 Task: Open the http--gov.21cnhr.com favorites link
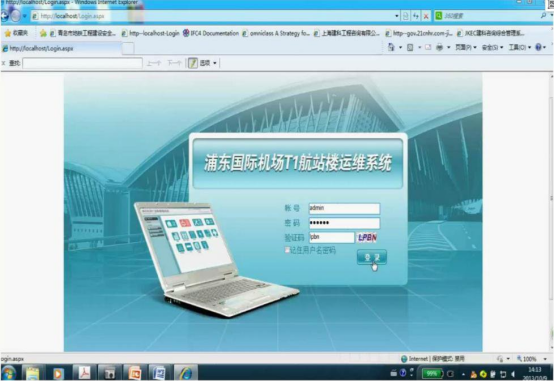(x=419, y=33)
